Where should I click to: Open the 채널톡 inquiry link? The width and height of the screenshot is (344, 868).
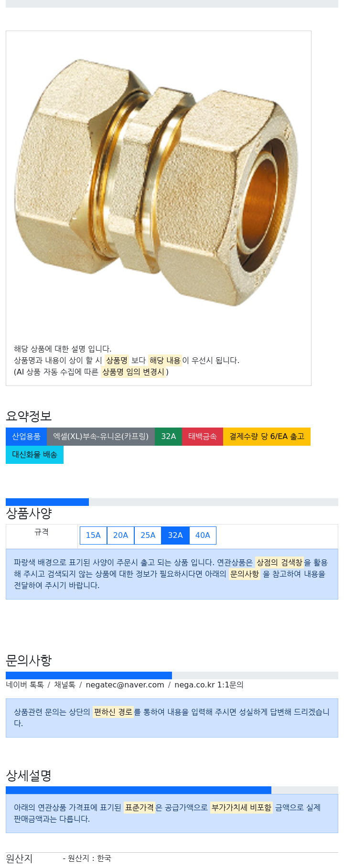coord(64,685)
